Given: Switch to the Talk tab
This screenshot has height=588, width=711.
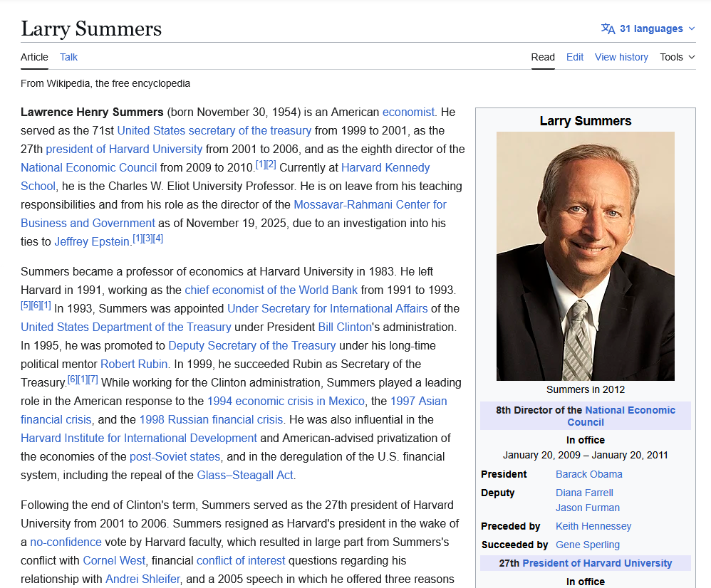Looking at the screenshot, I should point(68,57).
